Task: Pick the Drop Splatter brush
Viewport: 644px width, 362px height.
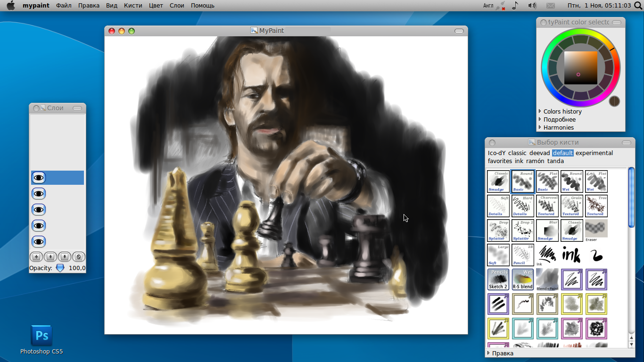Action: coord(498,230)
